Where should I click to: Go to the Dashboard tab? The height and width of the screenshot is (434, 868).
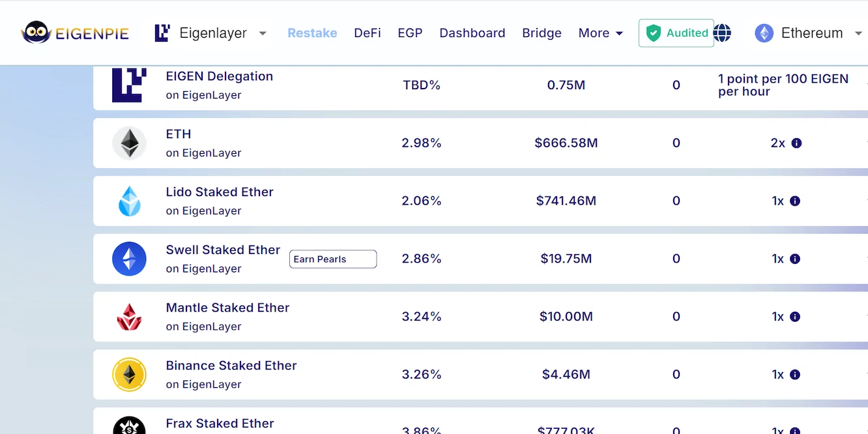tap(472, 33)
